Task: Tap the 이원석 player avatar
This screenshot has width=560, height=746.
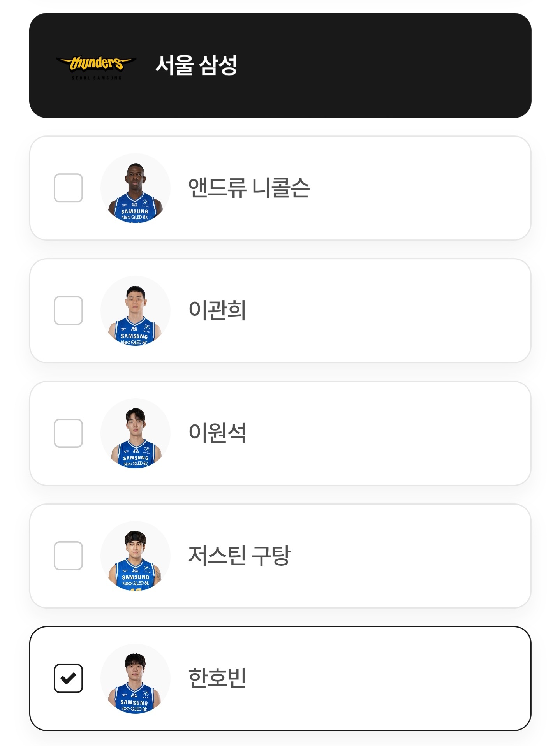Action: (136, 433)
